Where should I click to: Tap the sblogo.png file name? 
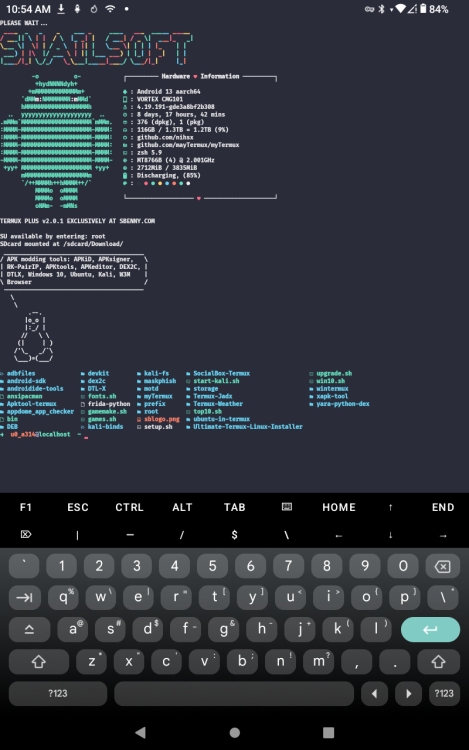(162, 419)
